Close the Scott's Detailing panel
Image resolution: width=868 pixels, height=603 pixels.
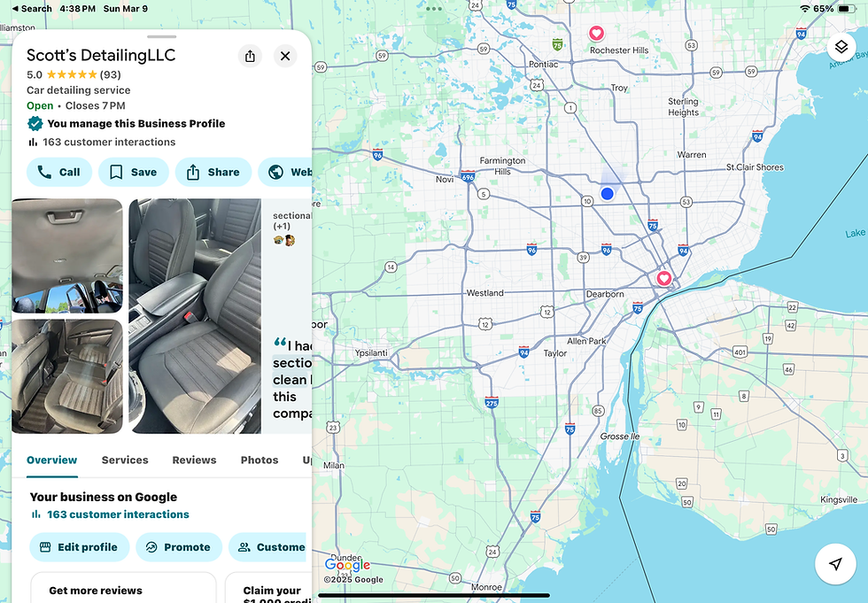(x=285, y=56)
